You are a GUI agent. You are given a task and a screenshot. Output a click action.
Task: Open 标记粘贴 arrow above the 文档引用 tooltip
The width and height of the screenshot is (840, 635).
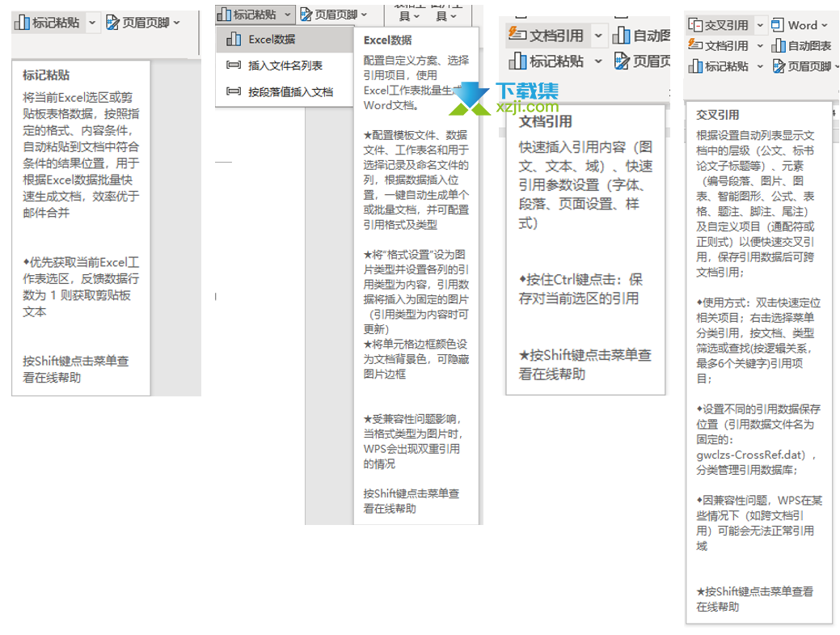(x=598, y=61)
